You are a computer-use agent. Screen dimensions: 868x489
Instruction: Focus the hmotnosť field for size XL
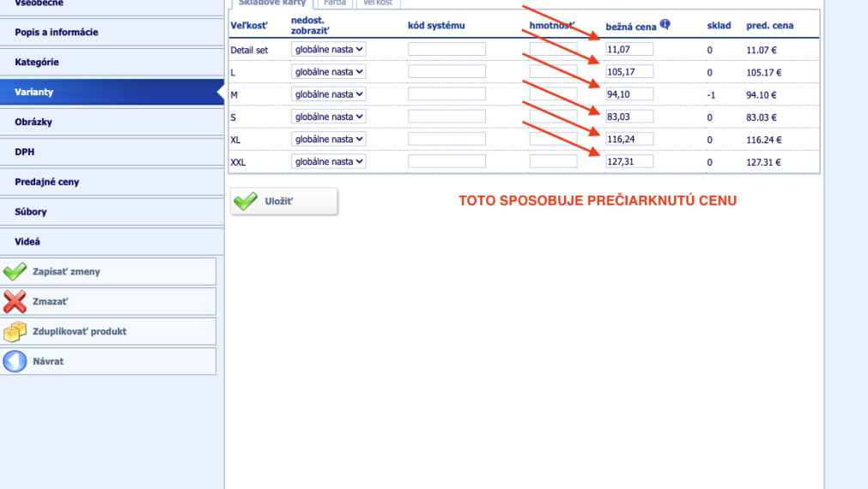coord(553,139)
